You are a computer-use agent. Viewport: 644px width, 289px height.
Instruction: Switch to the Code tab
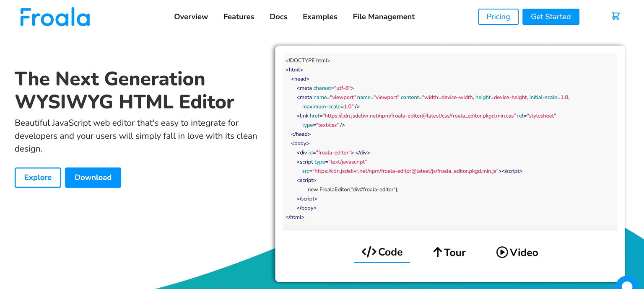coord(382,252)
